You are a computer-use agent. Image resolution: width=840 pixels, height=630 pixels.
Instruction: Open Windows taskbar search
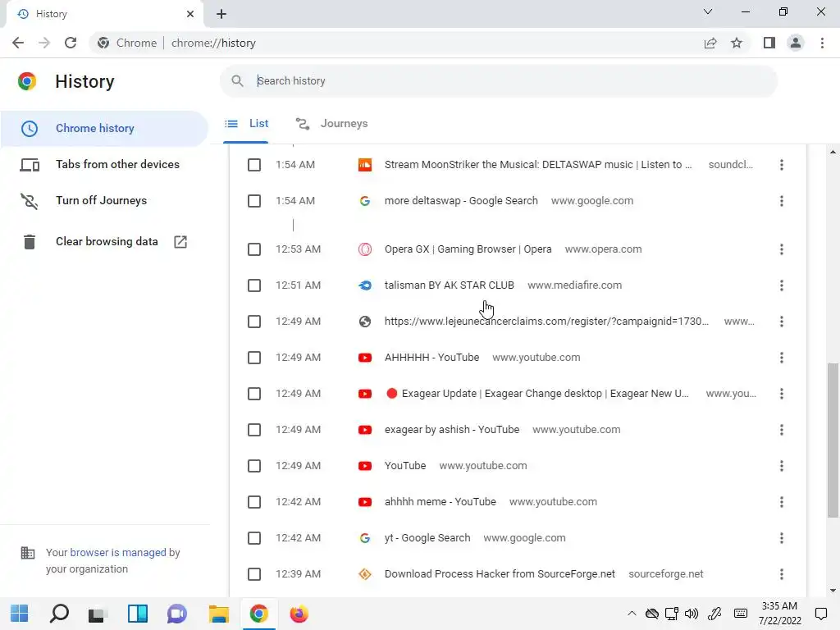tap(59, 614)
